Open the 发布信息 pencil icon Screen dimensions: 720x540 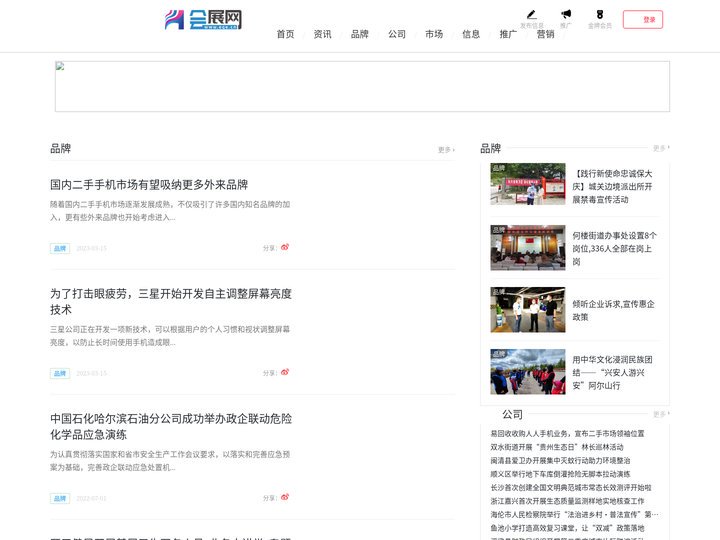[532, 15]
